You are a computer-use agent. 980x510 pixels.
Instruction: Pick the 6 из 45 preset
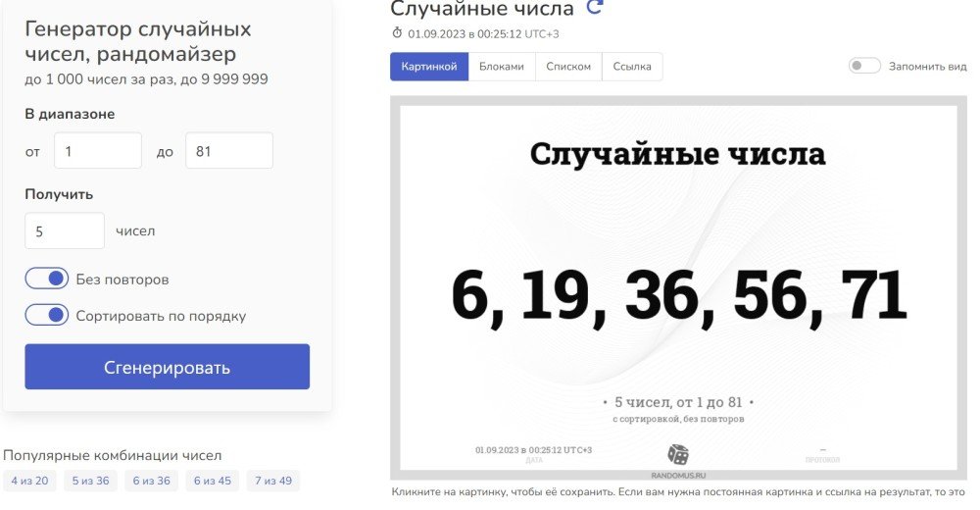point(212,481)
